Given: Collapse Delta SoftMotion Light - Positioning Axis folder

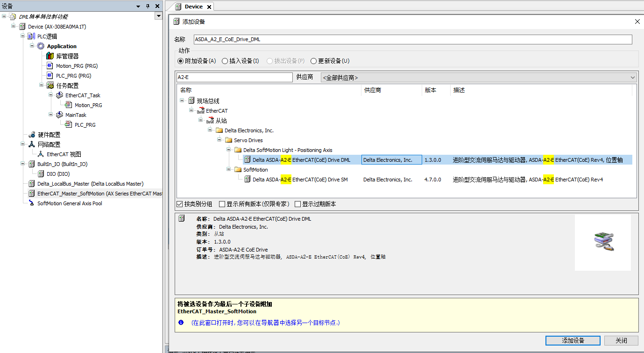Looking at the screenshot, I should tap(228, 150).
